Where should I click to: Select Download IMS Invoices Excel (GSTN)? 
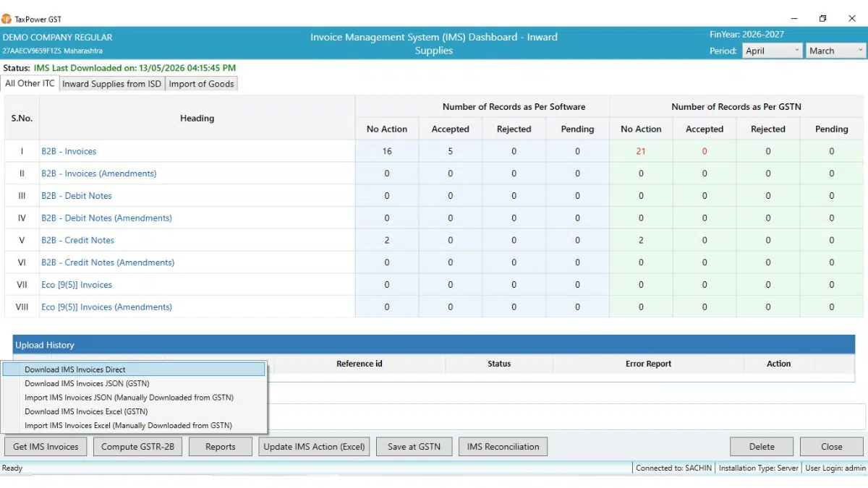134,411
